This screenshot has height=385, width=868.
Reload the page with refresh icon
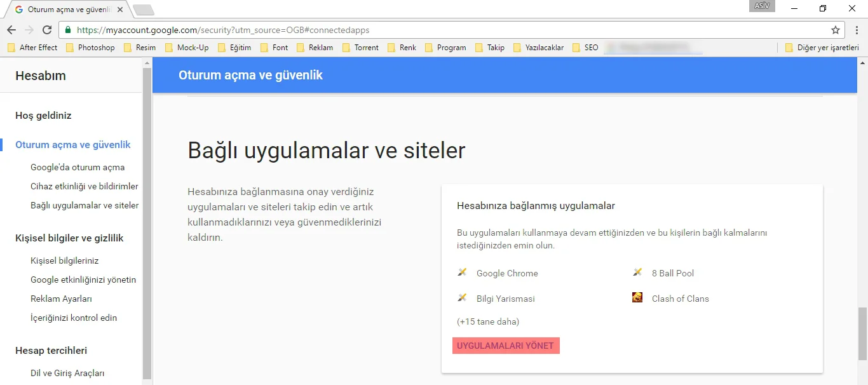(47, 30)
